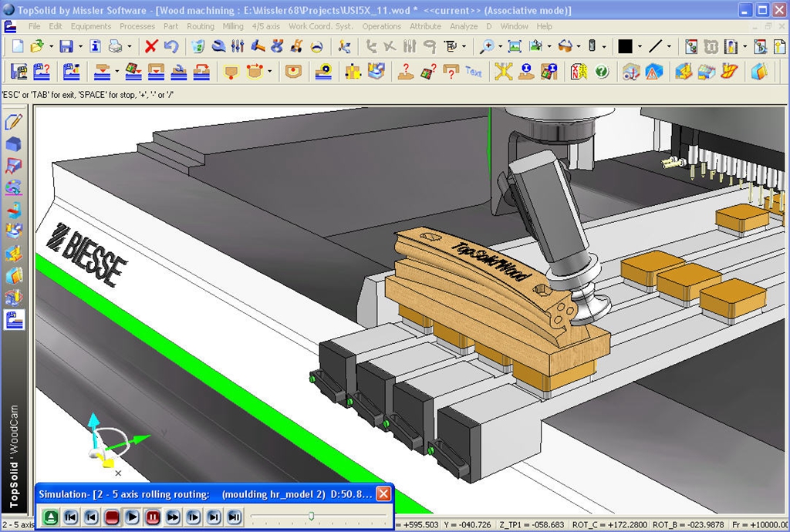The width and height of the screenshot is (790, 532).
Task: Click the highlighted WoodCam icon in left sidebar
Action: point(14,320)
